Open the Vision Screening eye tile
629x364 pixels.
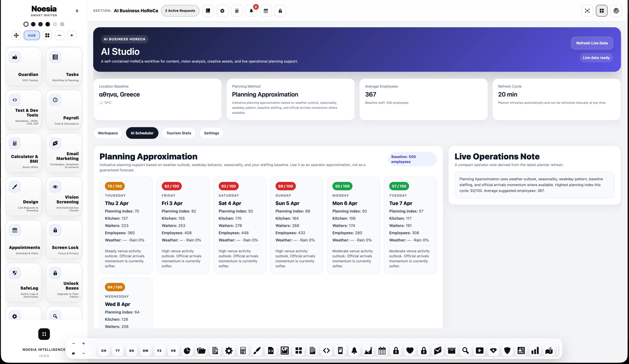click(x=64, y=196)
